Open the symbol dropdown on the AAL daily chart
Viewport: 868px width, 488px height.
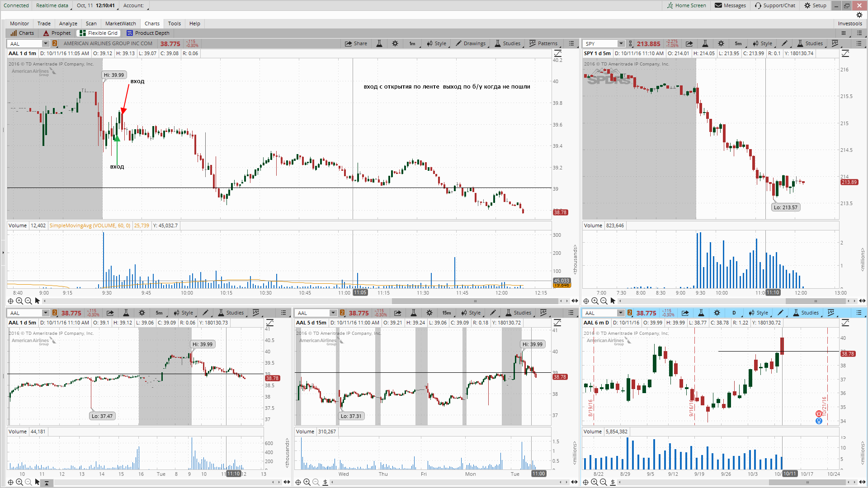point(620,313)
